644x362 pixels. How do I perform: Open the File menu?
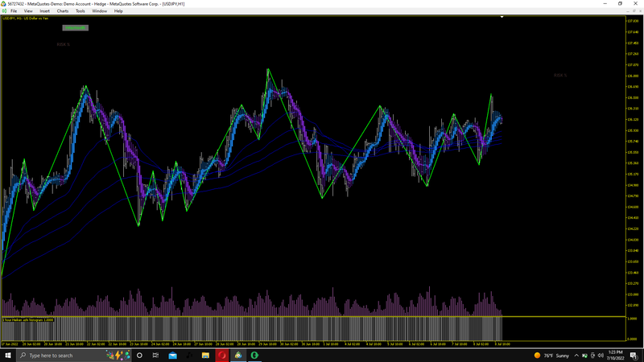[x=14, y=11]
